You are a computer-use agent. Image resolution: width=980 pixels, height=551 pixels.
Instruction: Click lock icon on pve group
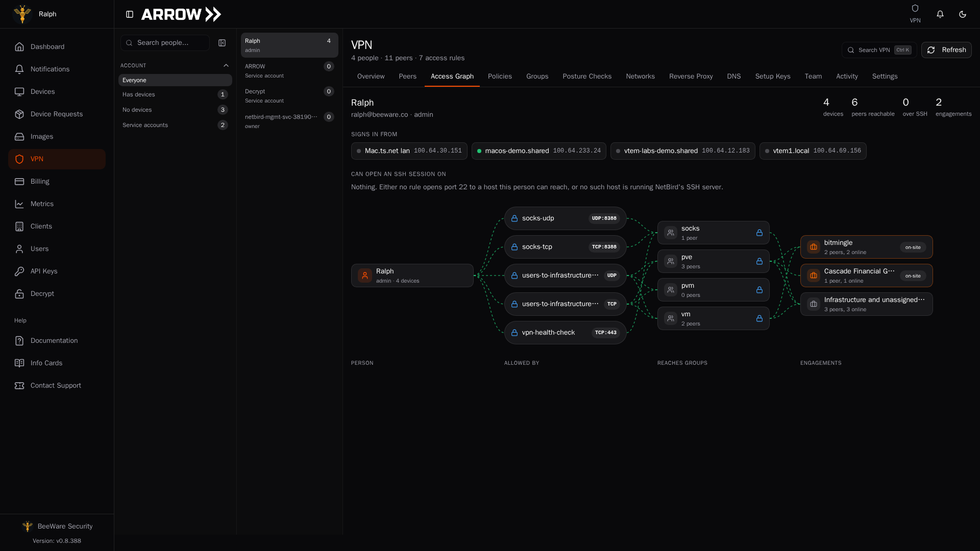tap(759, 261)
